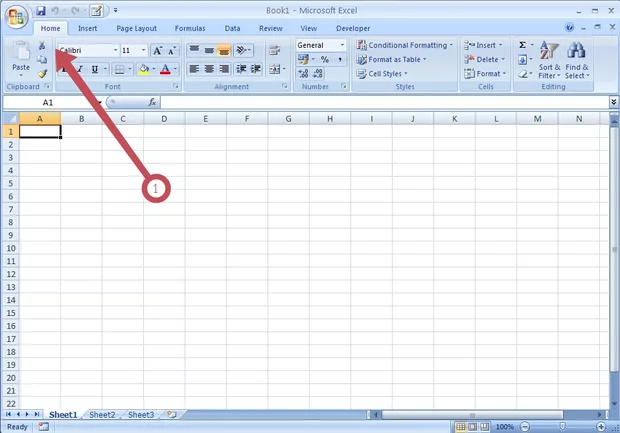Switch to the Insert tab

point(87,28)
